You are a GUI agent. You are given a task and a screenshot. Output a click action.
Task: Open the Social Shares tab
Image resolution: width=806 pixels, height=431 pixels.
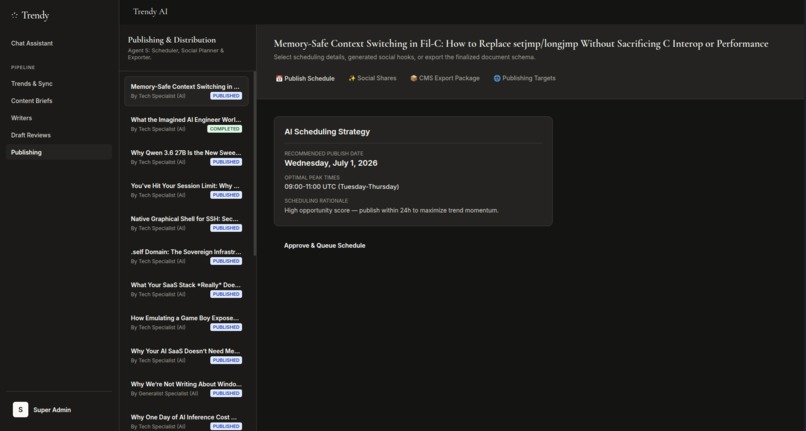(372, 78)
